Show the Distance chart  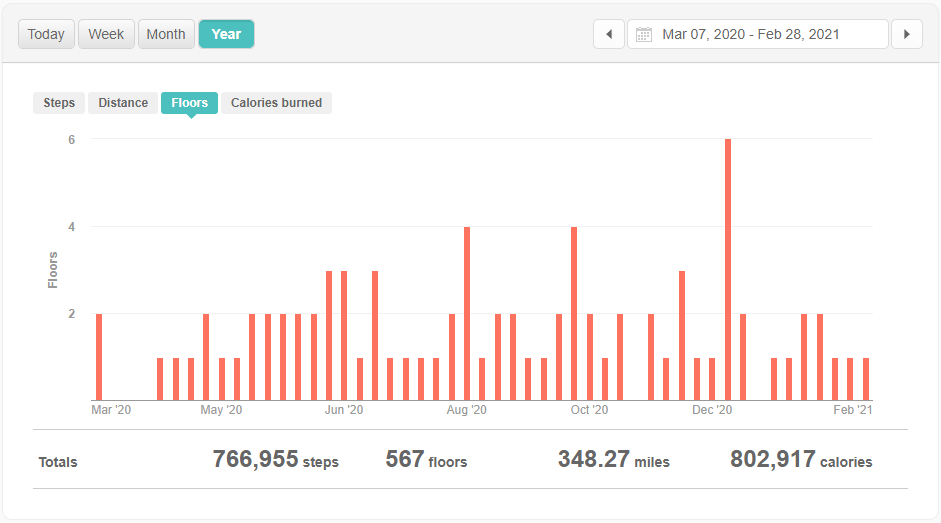click(x=123, y=103)
